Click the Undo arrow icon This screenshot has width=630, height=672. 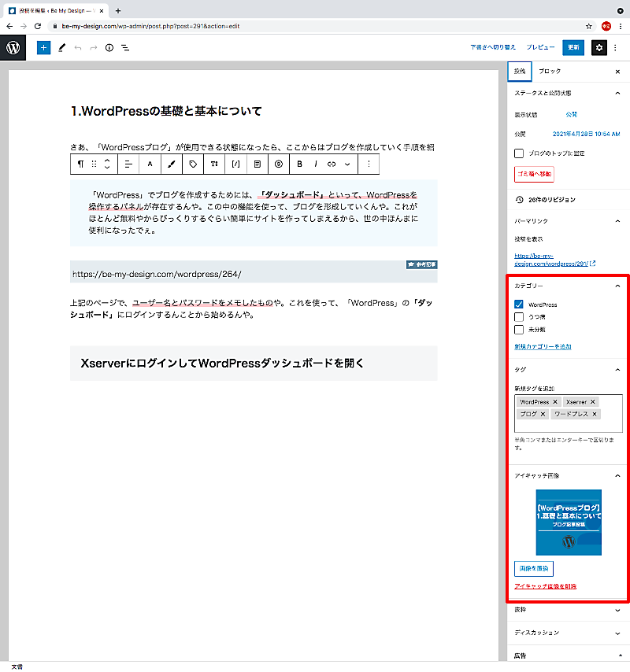[77, 48]
